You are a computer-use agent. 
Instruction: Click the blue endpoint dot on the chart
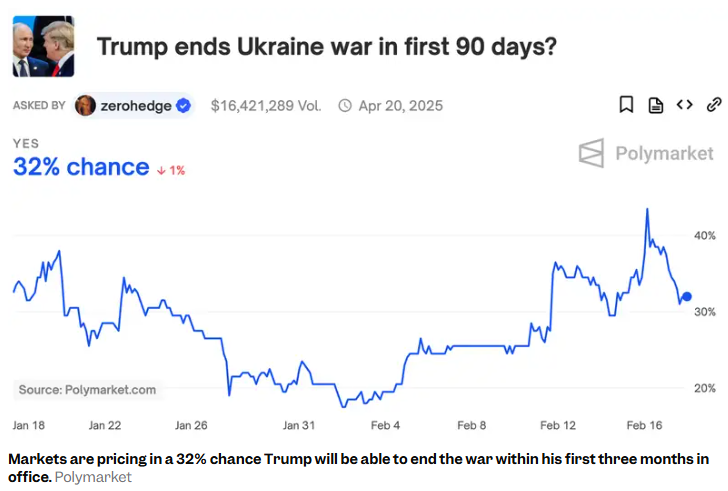[686, 297]
